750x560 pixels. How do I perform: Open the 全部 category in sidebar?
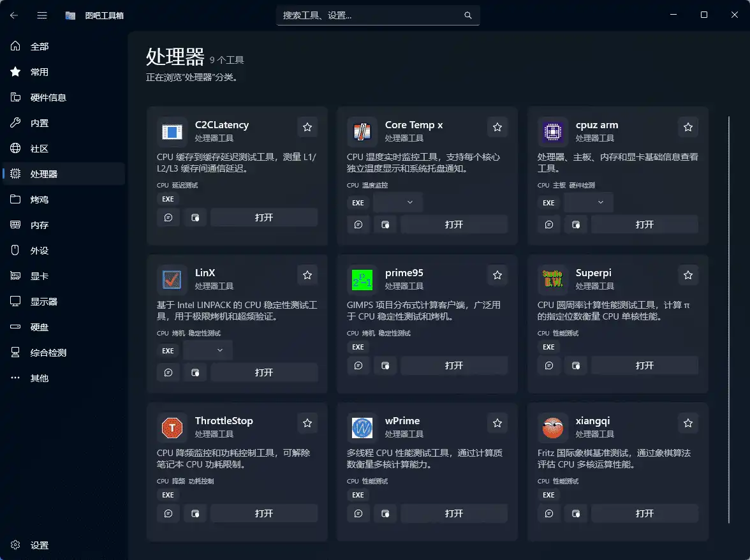coord(64,47)
